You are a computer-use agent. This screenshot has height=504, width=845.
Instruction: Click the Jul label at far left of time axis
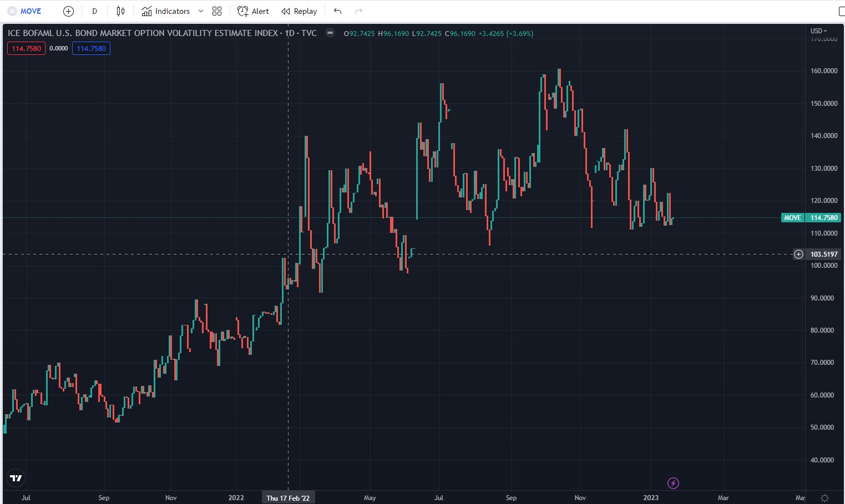click(x=26, y=498)
